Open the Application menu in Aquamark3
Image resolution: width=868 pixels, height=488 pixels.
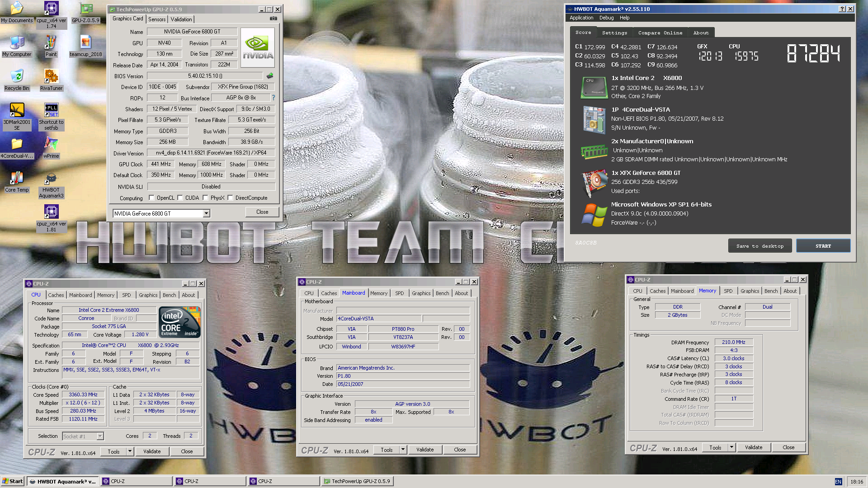581,18
